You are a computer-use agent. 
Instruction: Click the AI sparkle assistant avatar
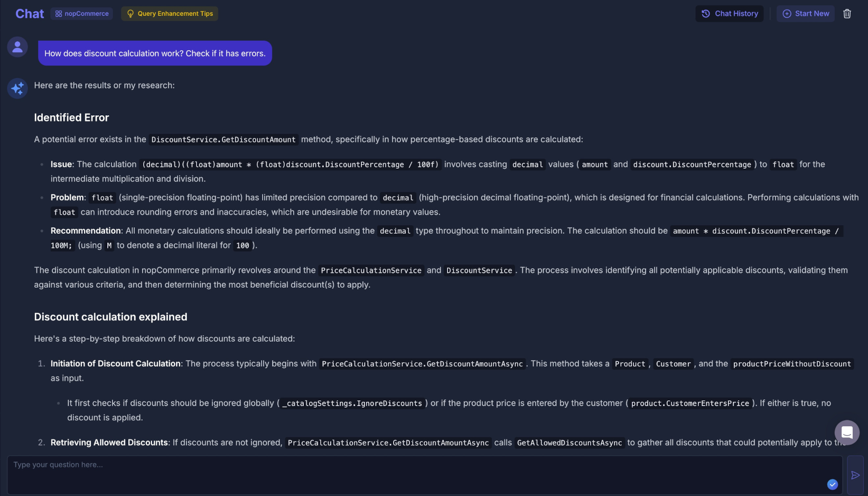[17, 88]
